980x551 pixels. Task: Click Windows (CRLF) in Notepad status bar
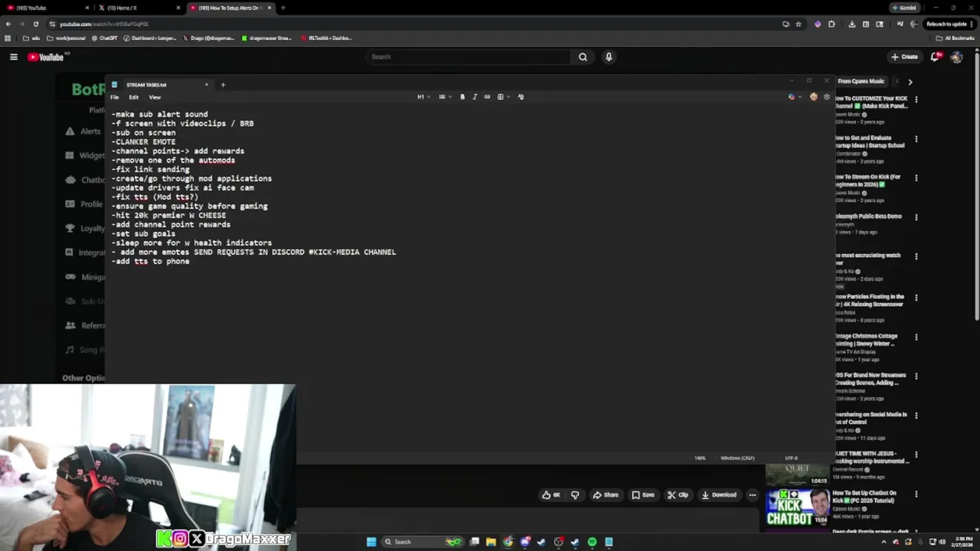click(x=737, y=458)
